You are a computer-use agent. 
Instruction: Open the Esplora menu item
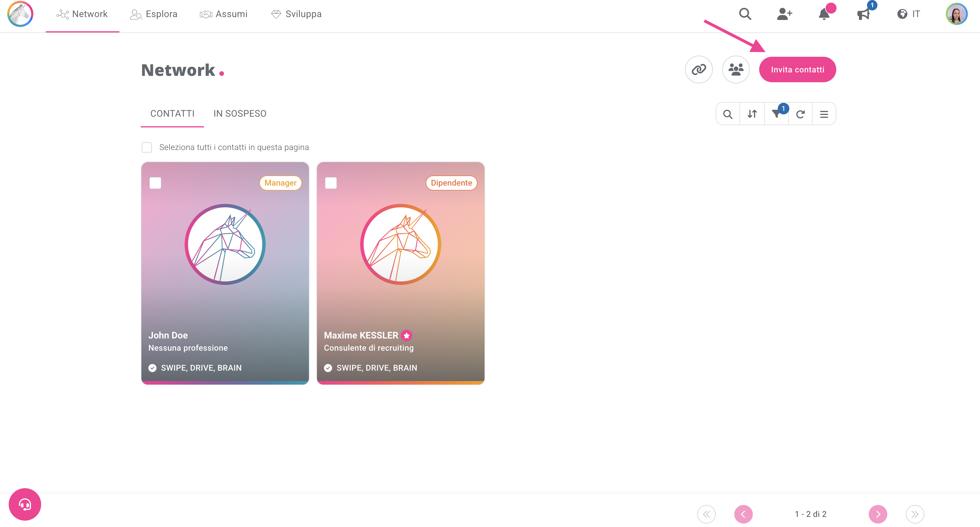click(154, 14)
